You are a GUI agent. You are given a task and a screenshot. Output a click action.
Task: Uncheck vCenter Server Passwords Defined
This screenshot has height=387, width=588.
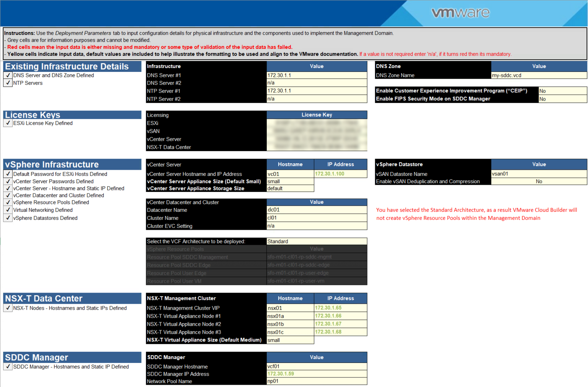coord(7,181)
